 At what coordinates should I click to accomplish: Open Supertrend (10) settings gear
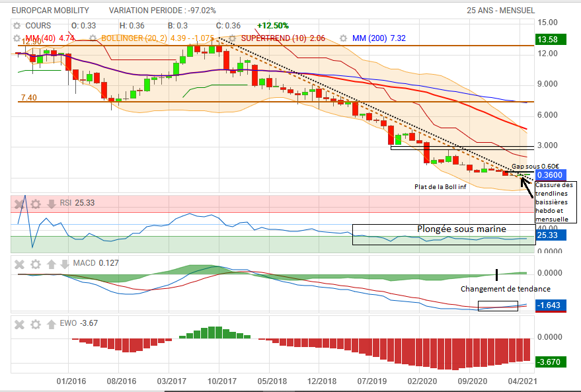(x=233, y=38)
